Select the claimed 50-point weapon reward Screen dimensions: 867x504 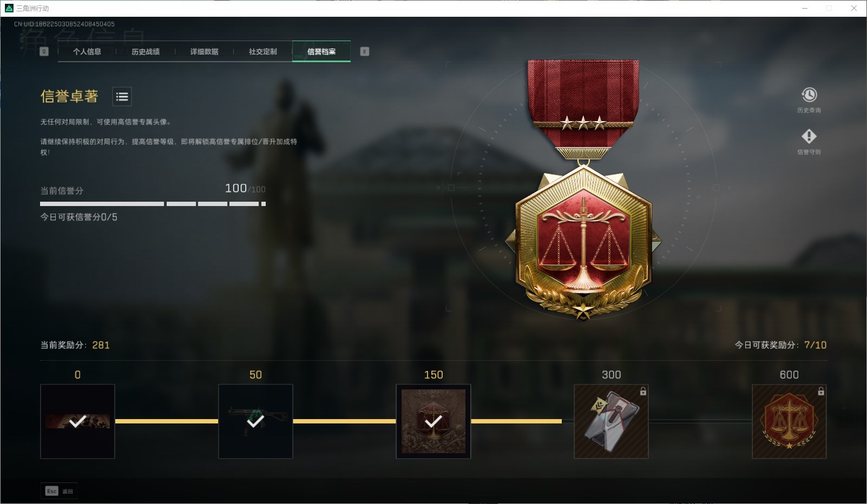pyautogui.click(x=255, y=421)
